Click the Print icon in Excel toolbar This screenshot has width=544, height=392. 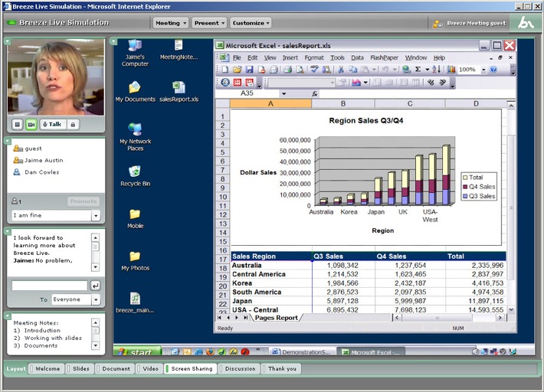tap(287, 70)
